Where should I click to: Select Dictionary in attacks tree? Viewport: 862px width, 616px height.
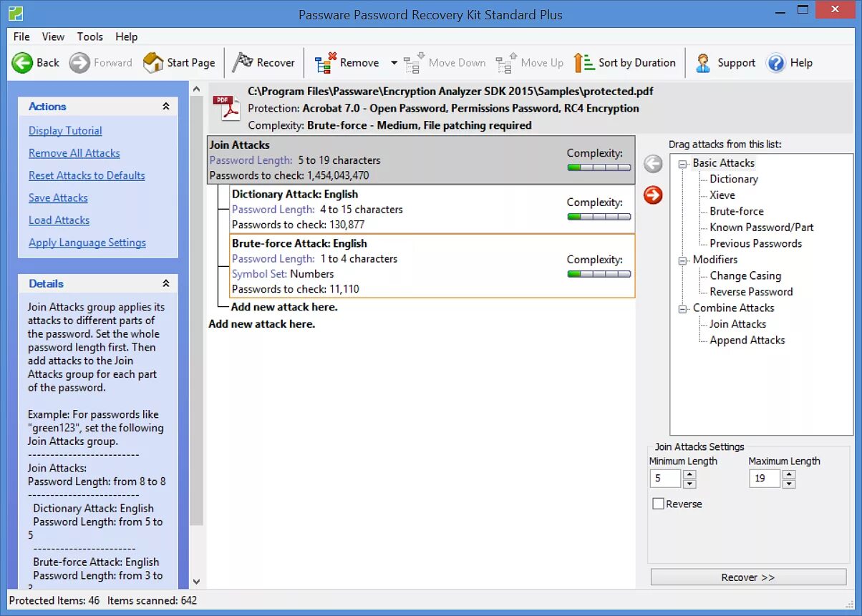pyautogui.click(x=734, y=180)
